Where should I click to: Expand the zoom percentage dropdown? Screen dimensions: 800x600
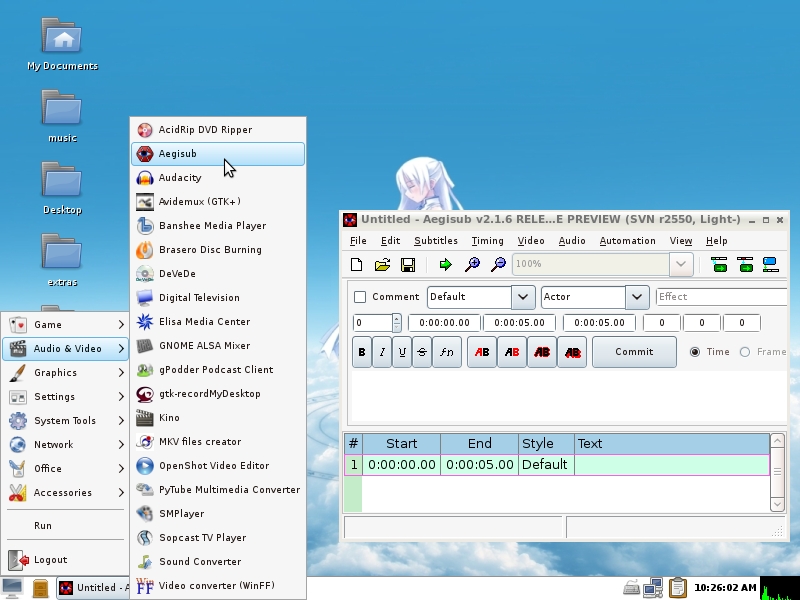point(681,264)
